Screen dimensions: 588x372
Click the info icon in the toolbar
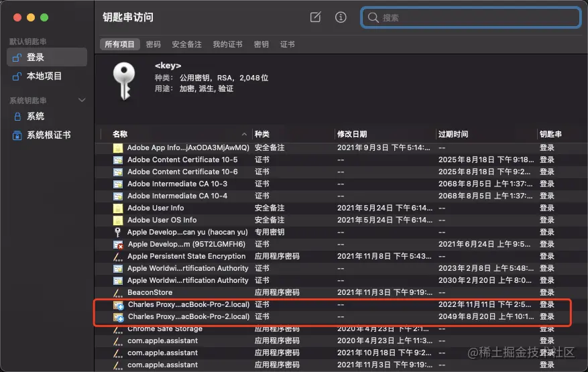pyautogui.click(x=341, y=17)
